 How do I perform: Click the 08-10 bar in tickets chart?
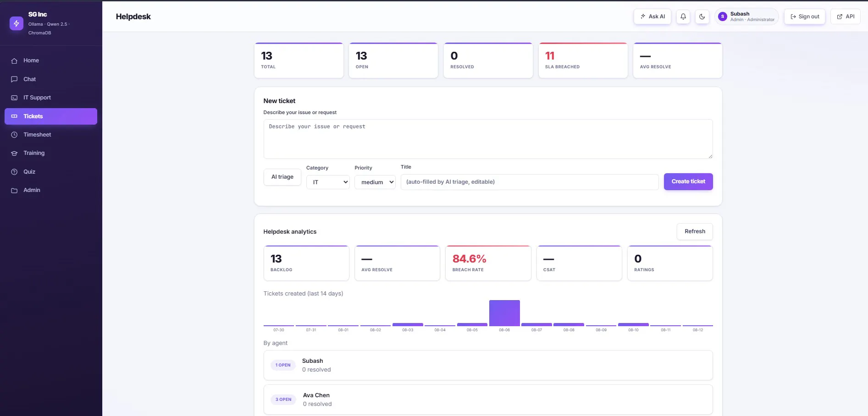[x=633, y=324]
